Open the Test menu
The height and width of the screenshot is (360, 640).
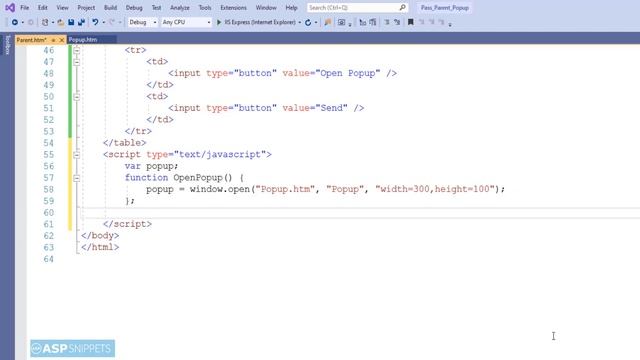(156, 8)
